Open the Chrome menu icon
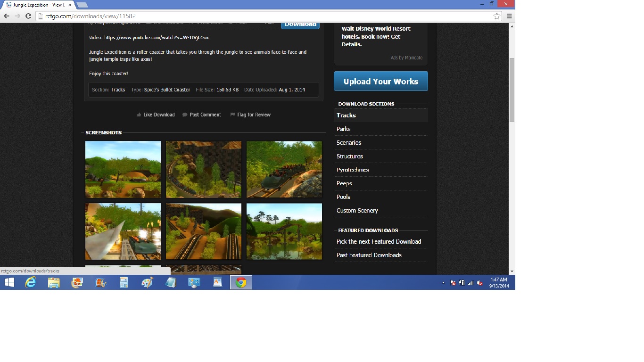 (509, 16)
